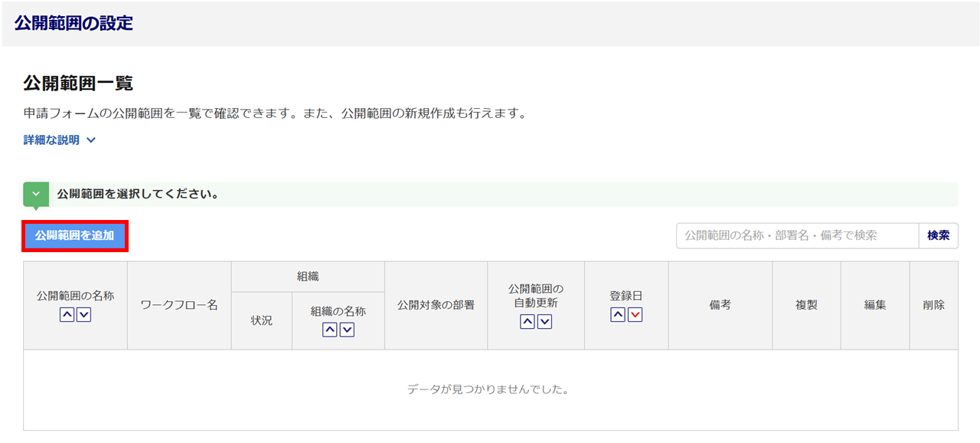Click the 複製 column header
The width and height of the screenshot is (980, 443).
pos(806,305)
